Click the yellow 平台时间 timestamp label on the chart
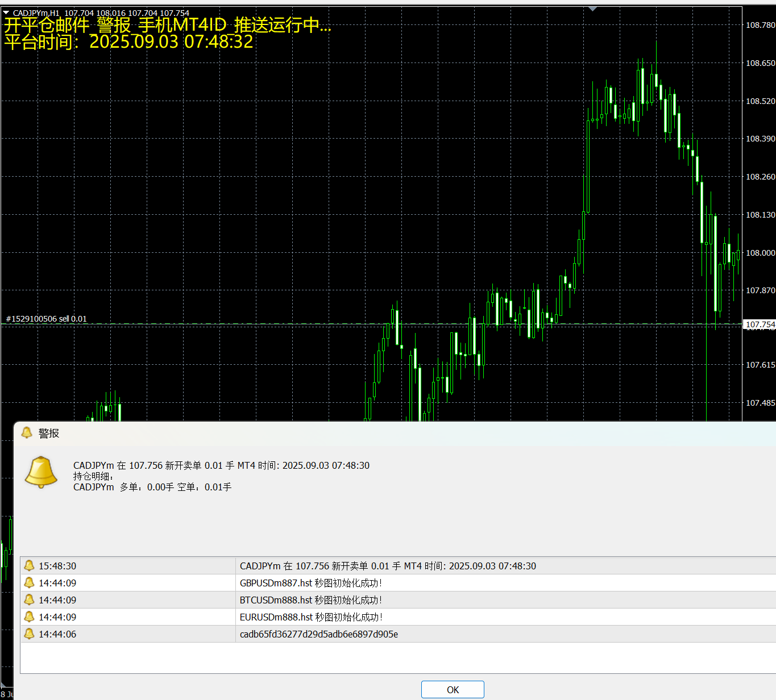Image resolution: width=776 pixels, height=700 pixels. 128,41
